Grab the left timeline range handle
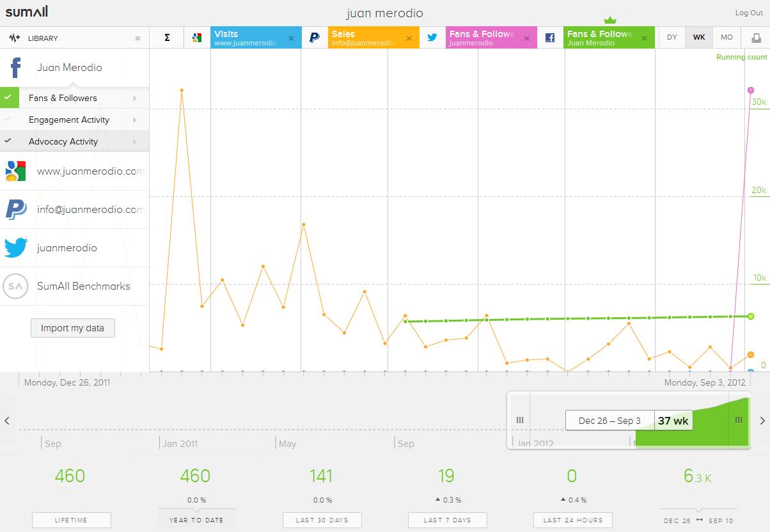The height and width of the screenshot is (532, 770). [520, 420]
